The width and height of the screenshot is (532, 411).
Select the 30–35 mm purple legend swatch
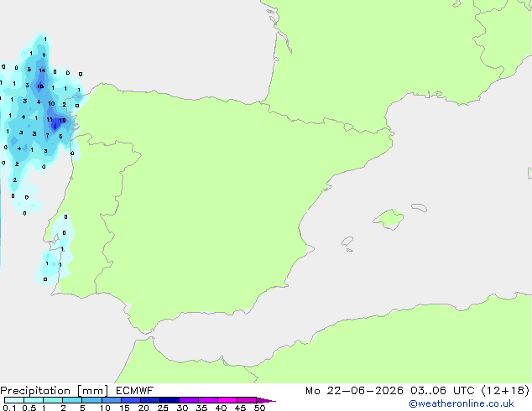tap(189, 400)
